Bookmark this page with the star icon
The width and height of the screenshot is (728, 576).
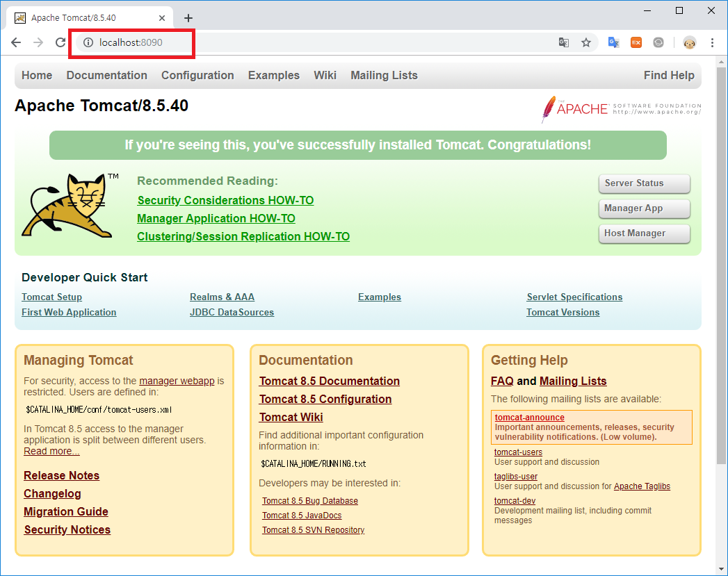click(x=586, y=42)
